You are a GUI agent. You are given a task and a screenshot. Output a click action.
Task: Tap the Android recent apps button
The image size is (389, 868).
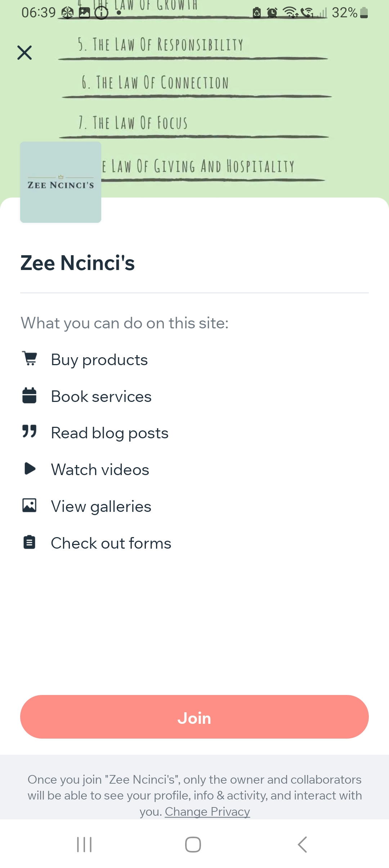click(x=85, y=845)
